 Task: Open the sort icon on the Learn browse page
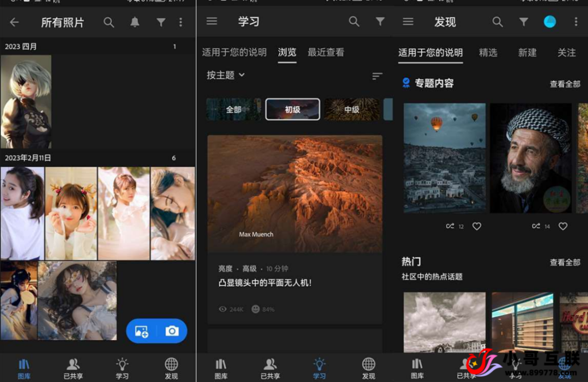pyautogui.click(x=377, y=76)
